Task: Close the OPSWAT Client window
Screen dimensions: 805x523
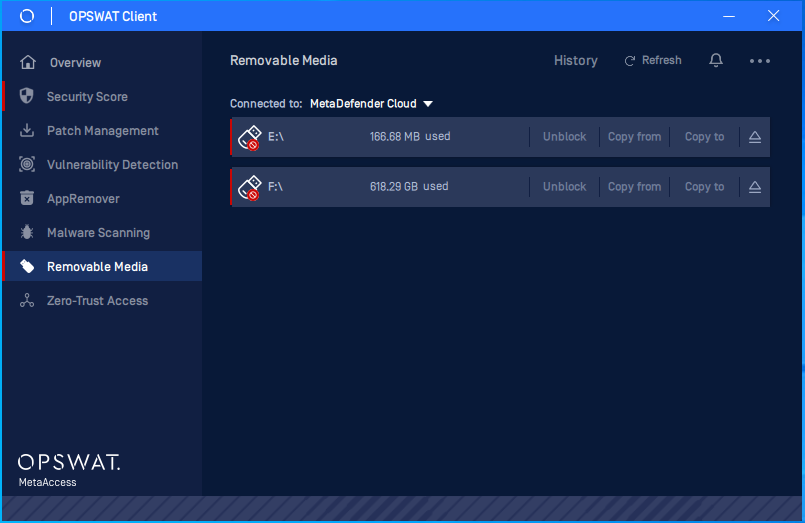Action: tap(773, 16)
